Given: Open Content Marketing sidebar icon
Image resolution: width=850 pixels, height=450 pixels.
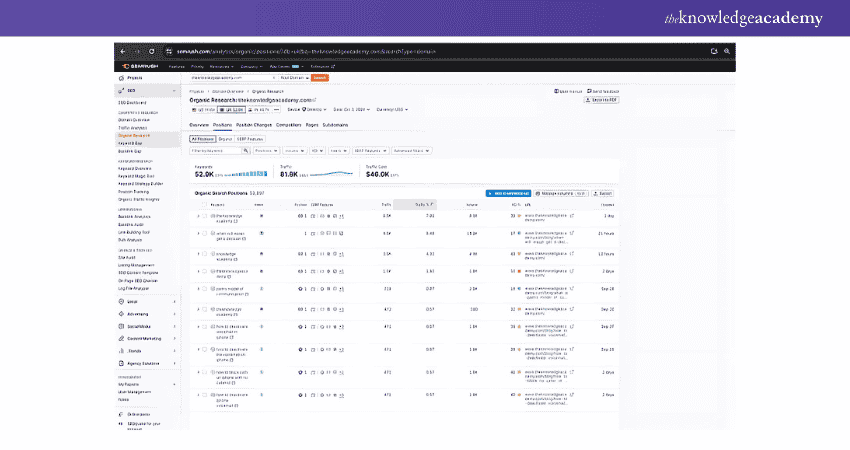Looking at the screenshot, I should click(x=123, y=338).
